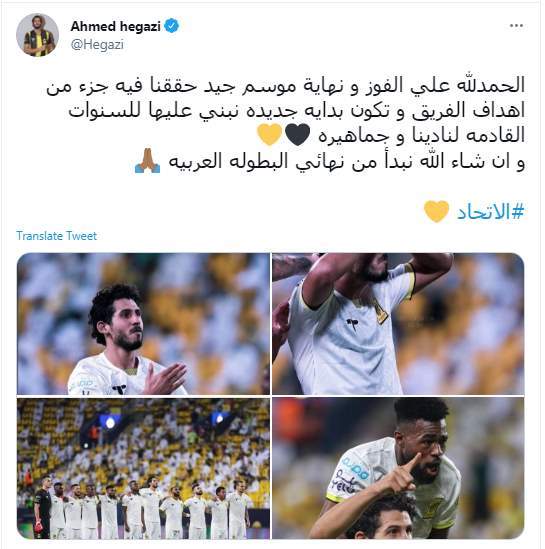The width and height of the screenshot is (545, 549).
Task: Click the yellow heart emoji in tweet text
Action: (x=269, y=134)
